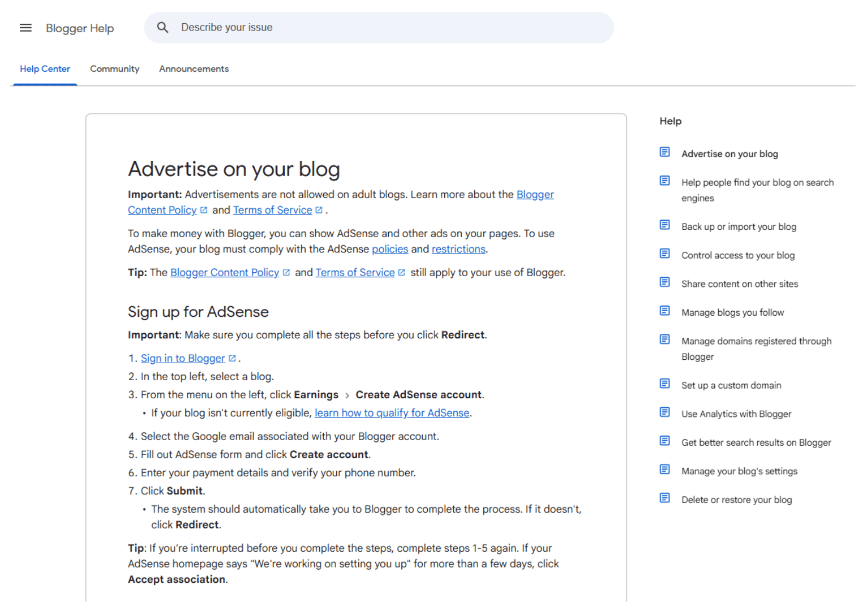This screenshot has height=610, width=868.
Task: Click article icon beside Manage domains registered
Action: coord(665,339)
